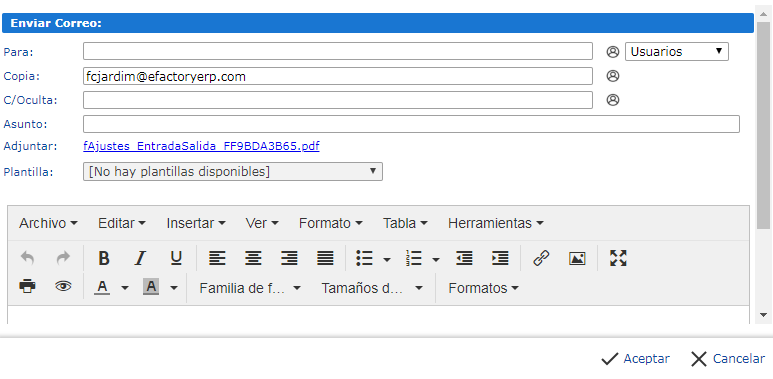Justify the text alignment

[x=325, y=258]
